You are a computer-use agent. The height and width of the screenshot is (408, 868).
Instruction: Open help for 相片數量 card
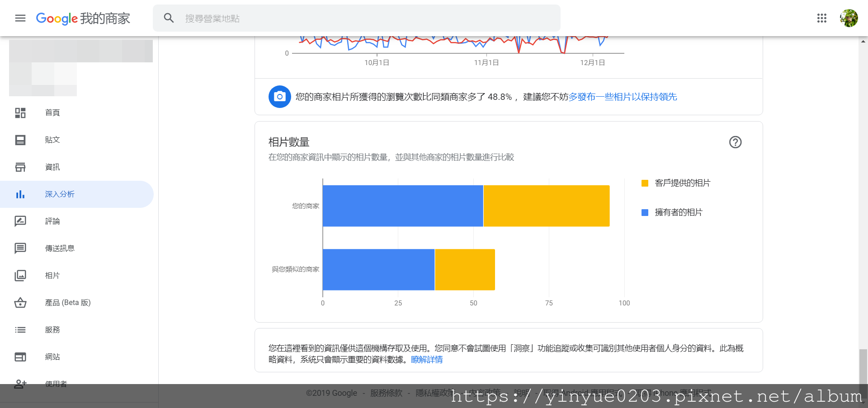tap(736, 142)
